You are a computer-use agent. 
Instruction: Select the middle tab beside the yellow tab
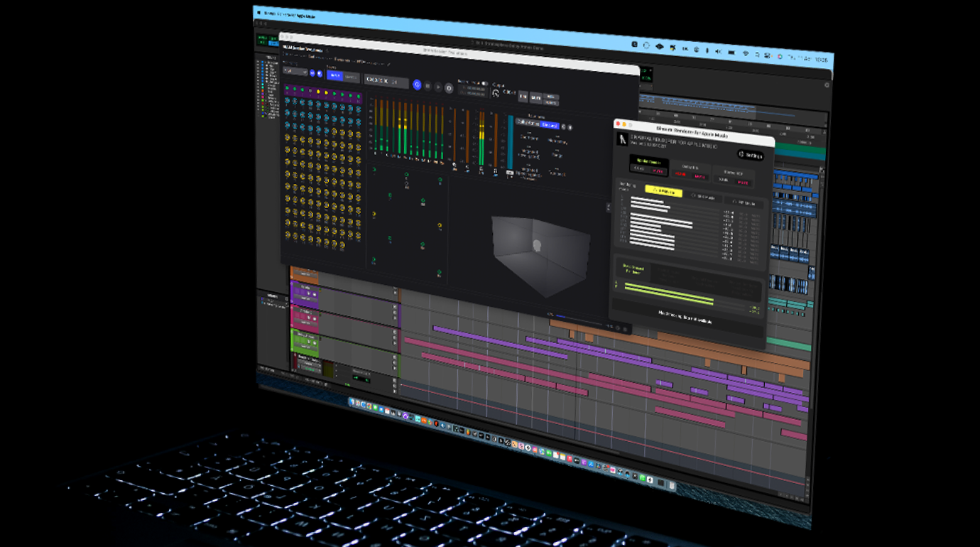point(703,197)
